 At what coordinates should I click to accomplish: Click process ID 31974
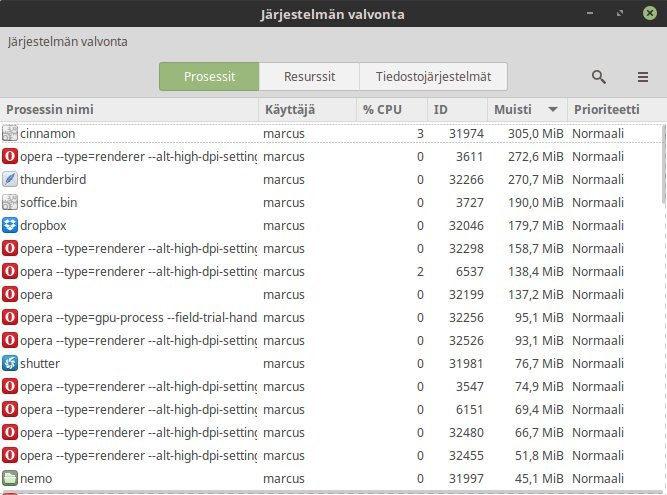[x=466, y=134]
